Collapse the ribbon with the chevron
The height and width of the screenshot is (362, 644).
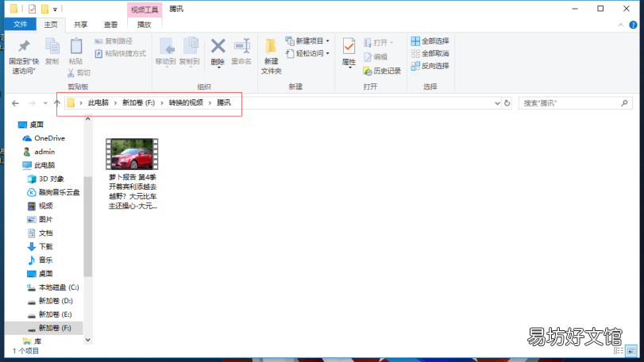pos(621,25)
